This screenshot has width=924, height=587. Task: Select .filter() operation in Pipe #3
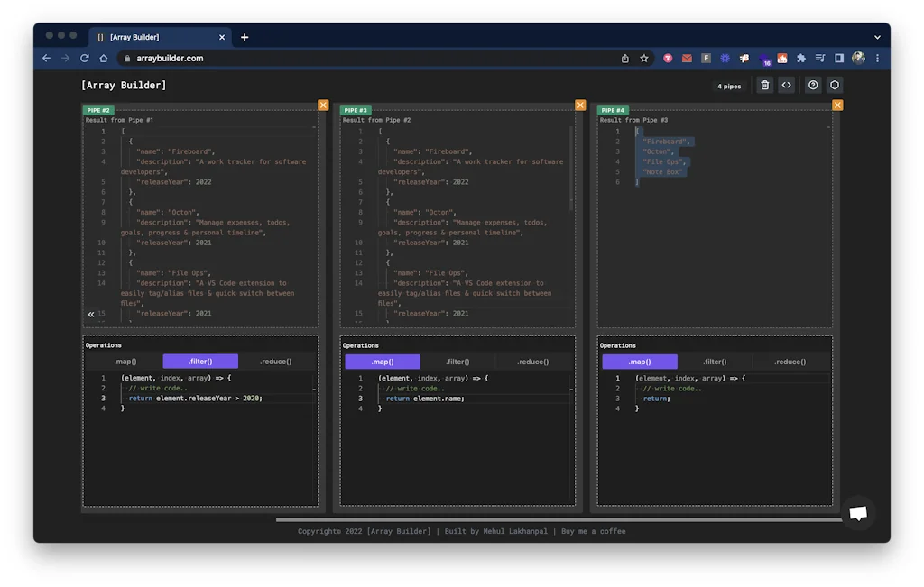pos(457,362)
